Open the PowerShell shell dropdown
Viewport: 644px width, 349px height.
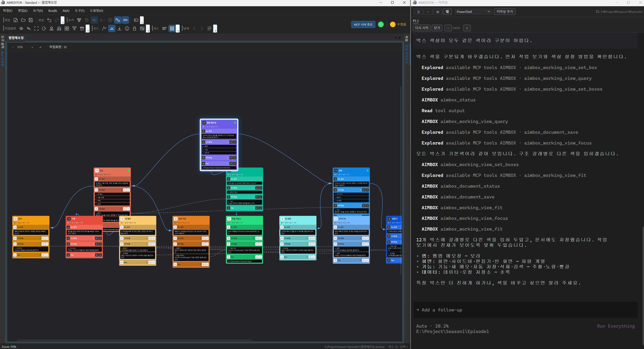[x=473, y=11]
